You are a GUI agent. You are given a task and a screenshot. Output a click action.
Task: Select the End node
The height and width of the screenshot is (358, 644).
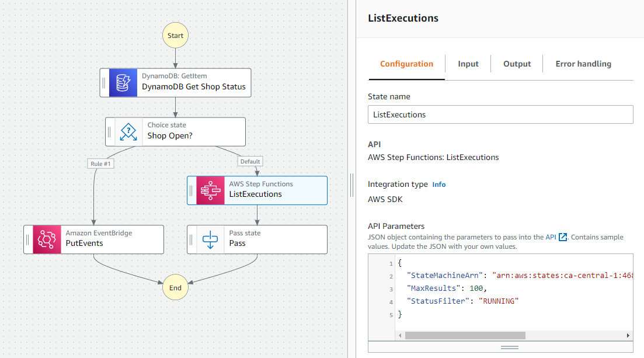175,287
